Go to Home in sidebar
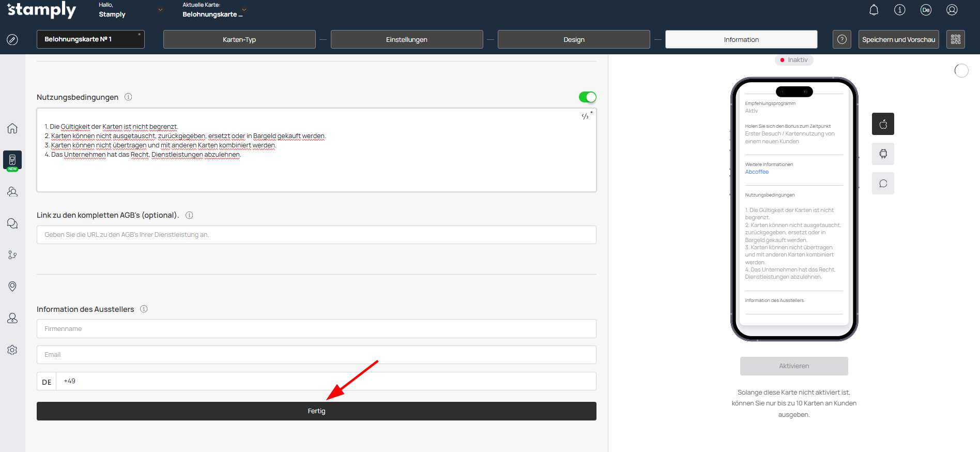This screenshot has width=980, height=452. click(x=12, y=128)
